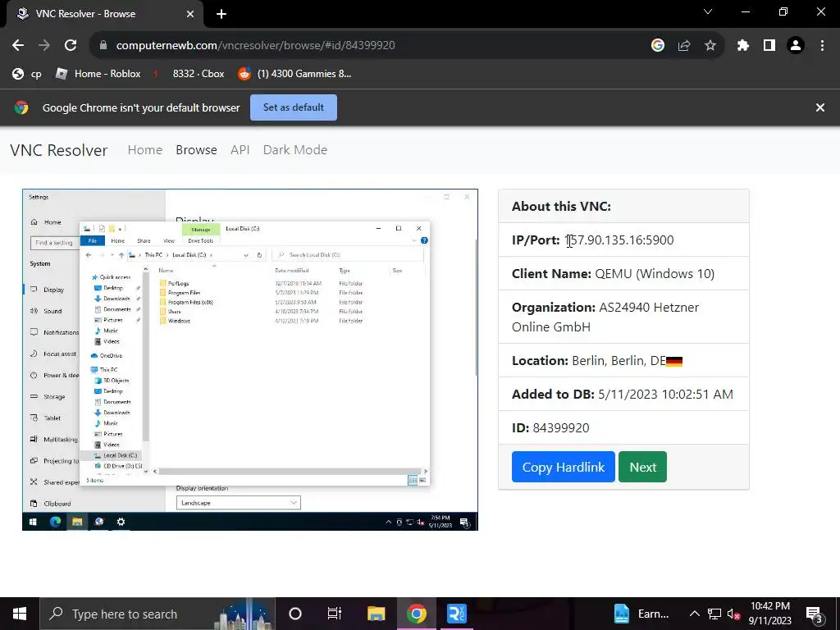Viewport: 840px width, 630px height.
Task: Switch to Chrome on the taskbar
Action: (416, 614)
